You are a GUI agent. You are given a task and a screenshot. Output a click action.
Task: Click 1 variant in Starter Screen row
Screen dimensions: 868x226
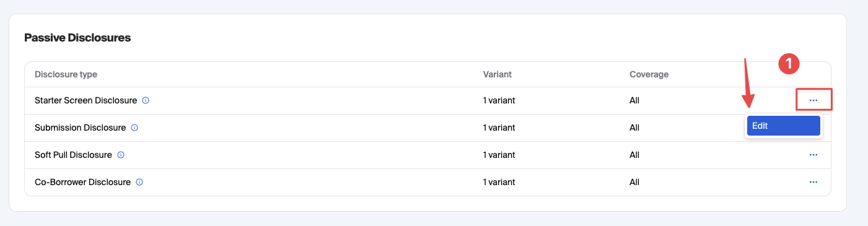tap(499, 100)
